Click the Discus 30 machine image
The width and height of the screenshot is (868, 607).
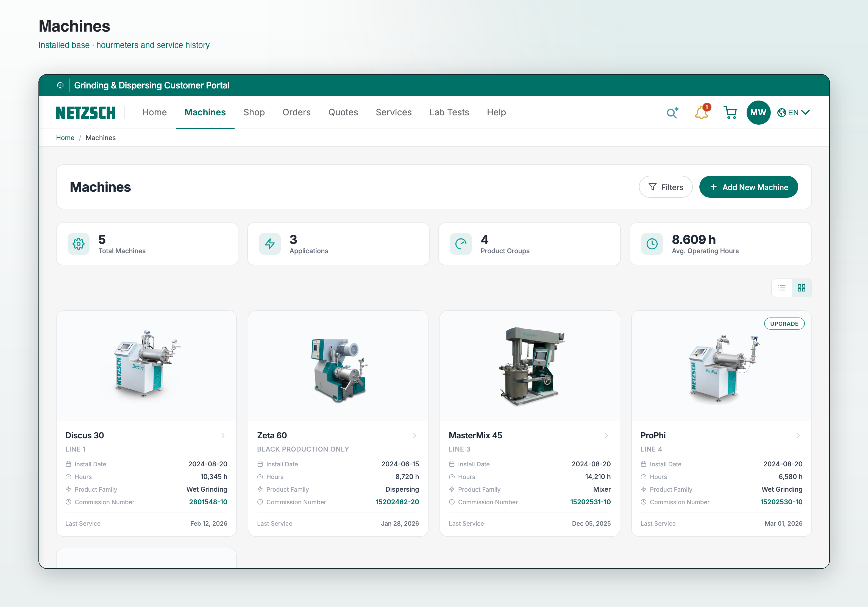click(146, 366)
